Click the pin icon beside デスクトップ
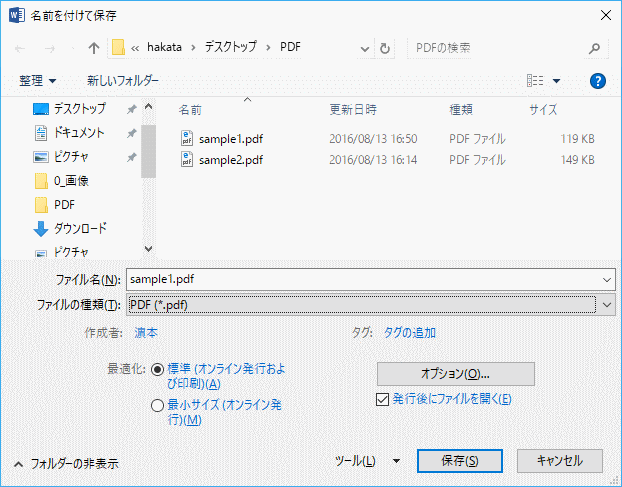The height and width of the screenshot is (487, 622). (132, 109)
